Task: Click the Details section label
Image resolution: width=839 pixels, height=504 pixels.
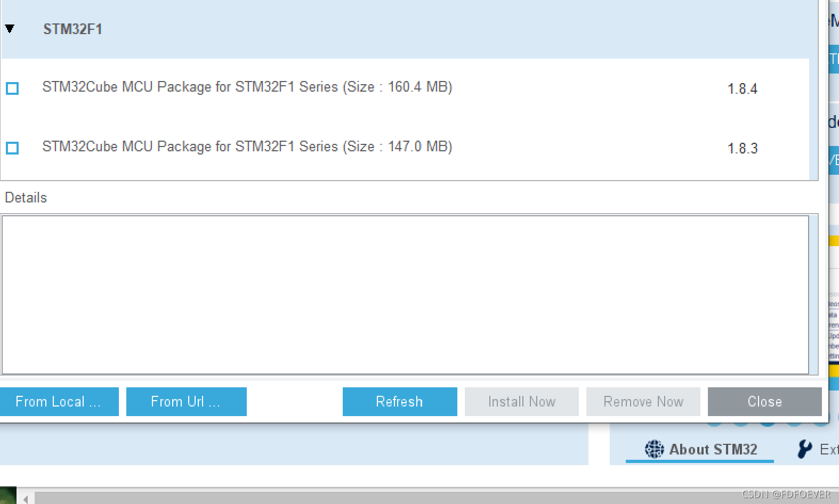Action: click(x=26, y=198)
